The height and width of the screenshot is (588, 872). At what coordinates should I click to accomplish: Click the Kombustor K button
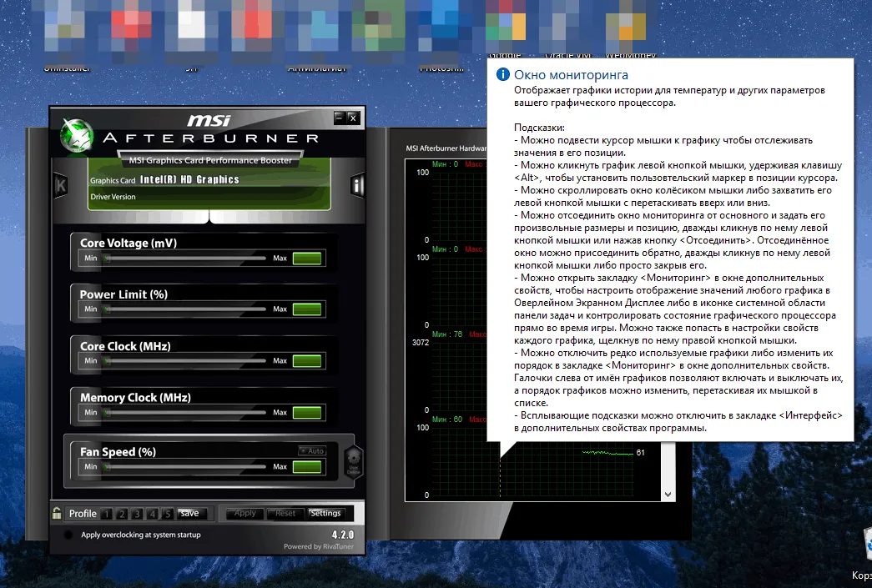coord(60,185)
